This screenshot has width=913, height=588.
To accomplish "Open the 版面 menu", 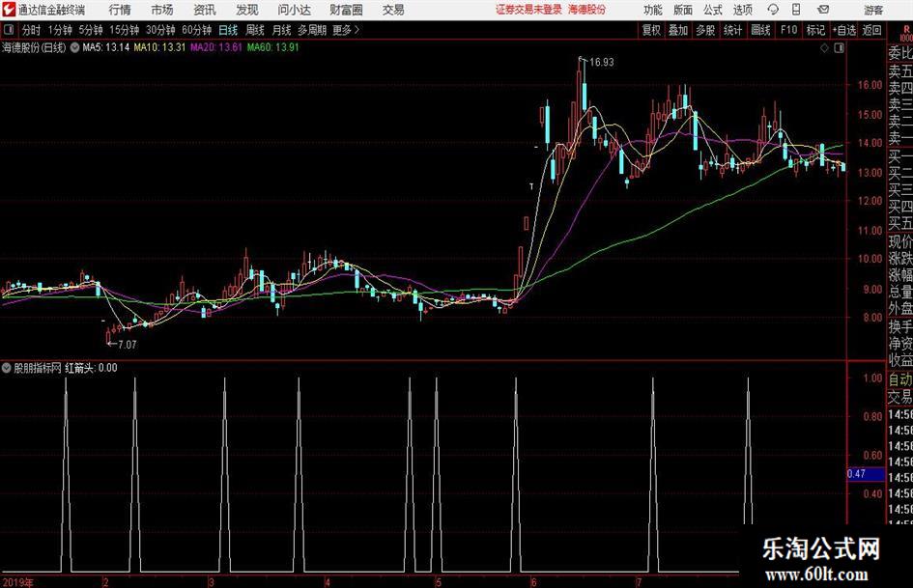I will pos(683,10).
